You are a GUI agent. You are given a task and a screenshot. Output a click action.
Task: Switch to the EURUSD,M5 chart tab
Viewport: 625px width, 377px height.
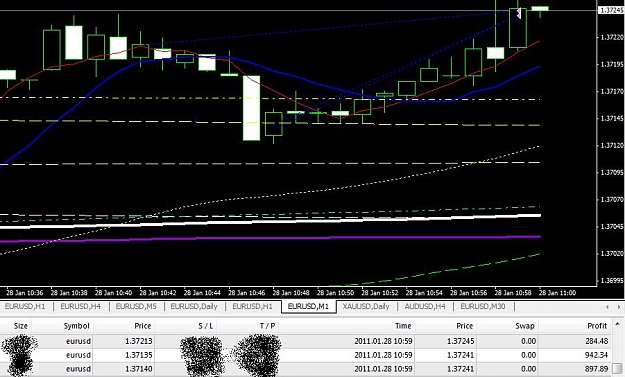pyautogui.click(x=136, y=306)
